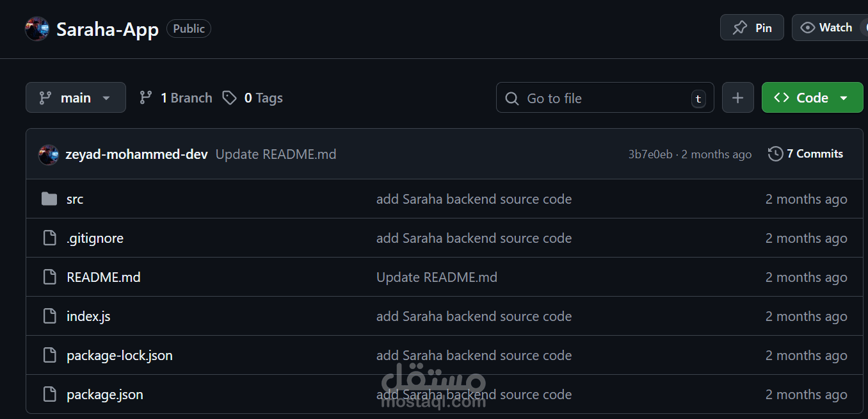
Task: Open commit message in the package-lock.json row
Action: coord(474,356)
